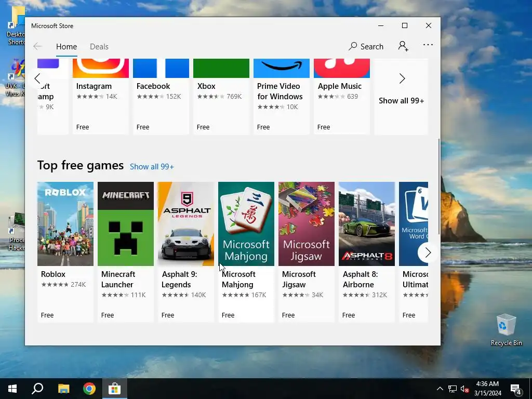Image resolution: width=532 pixels, height=399 pixels.
Task: Select the Asphalt 9: Legends title
Action: point(179,279)
